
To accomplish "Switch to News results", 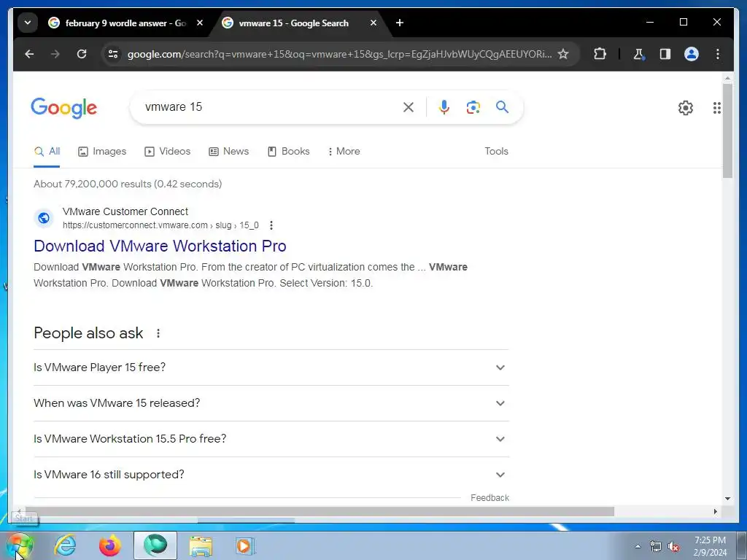I will pos(228,152).
